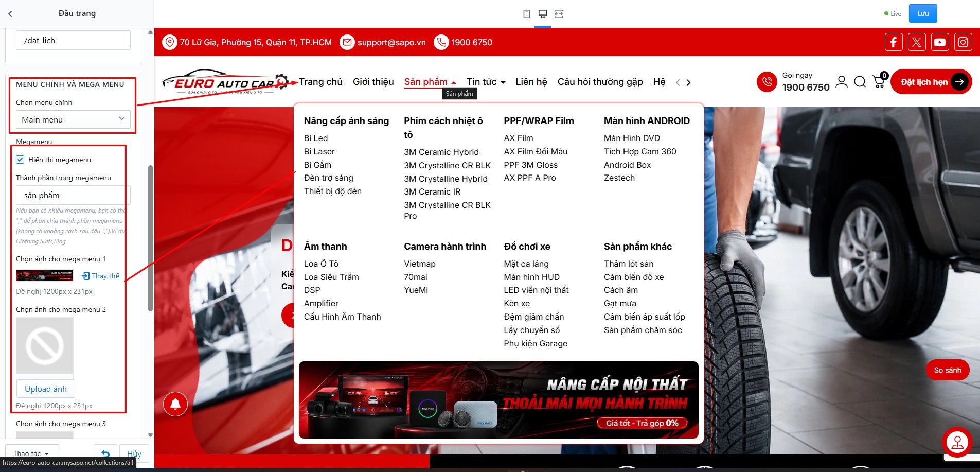Open the Loa Siêu Trầm link

[x=331, y=277]
